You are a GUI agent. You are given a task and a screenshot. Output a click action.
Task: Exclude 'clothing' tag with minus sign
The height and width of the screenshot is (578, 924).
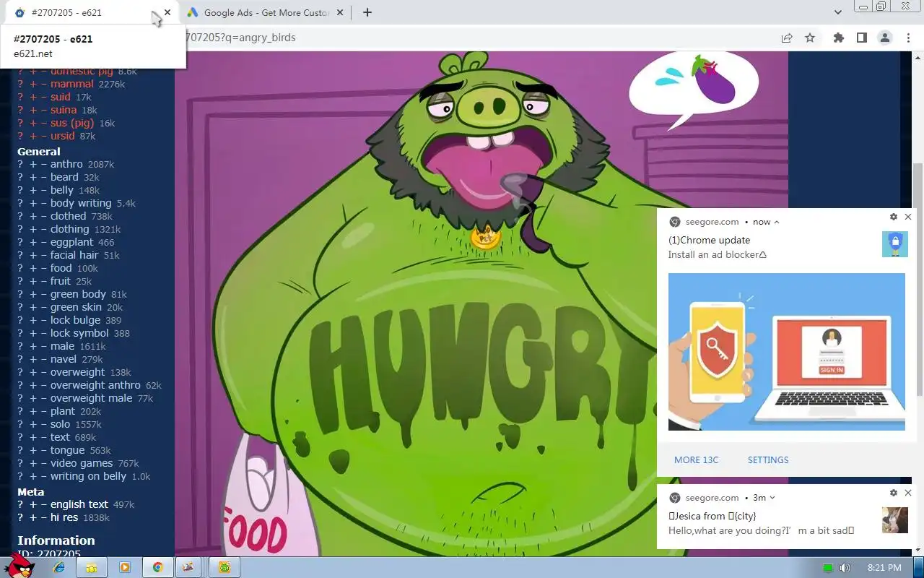click(43, 229)
